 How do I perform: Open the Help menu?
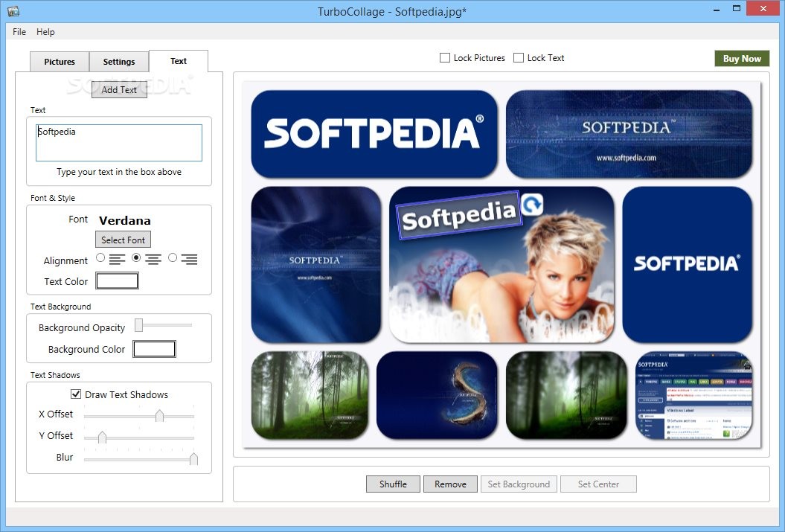tap(45, 31)
